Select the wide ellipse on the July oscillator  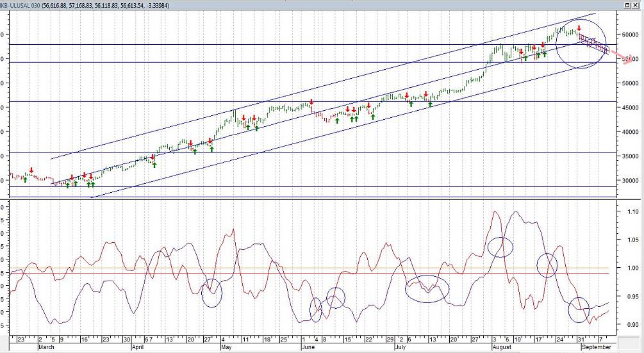coord(427,288)
